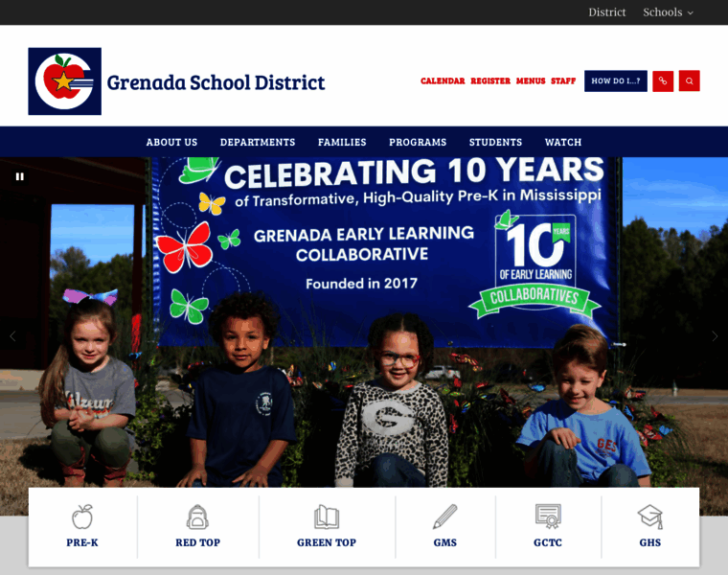Open the red quick links icon button
This screenshot has width=728, height=575.
pos(663,81)
